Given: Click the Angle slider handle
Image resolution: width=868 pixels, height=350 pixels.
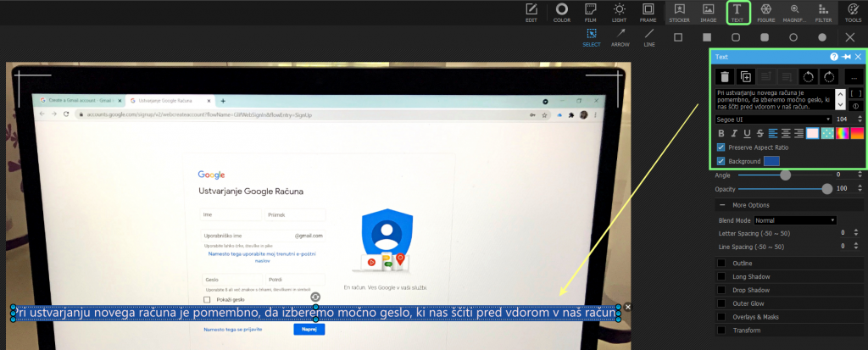Looking at the screenshot, I should click(785, 175).
